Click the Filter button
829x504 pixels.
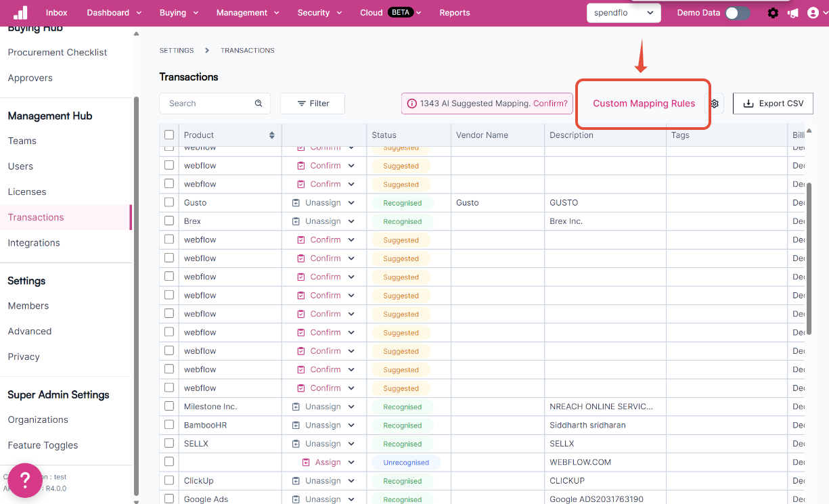pyautogui.click(x=313, y=104)
